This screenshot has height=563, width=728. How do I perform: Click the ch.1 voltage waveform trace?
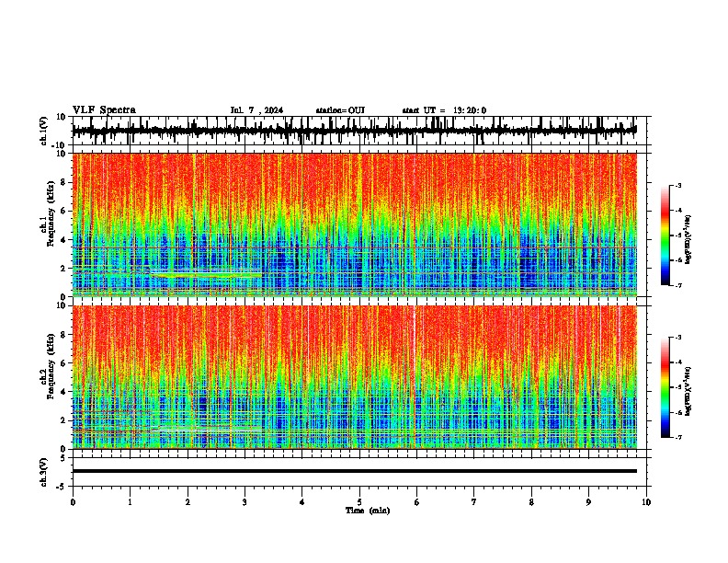354,131
